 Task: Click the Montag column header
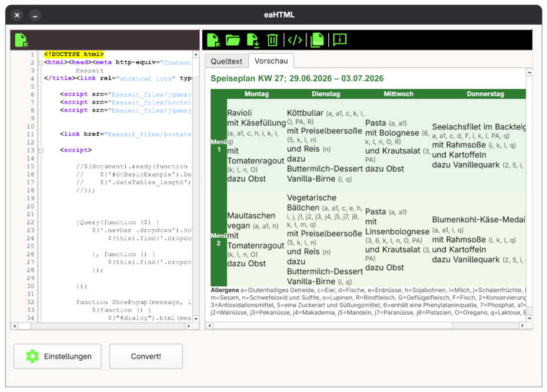click(256, 93)
